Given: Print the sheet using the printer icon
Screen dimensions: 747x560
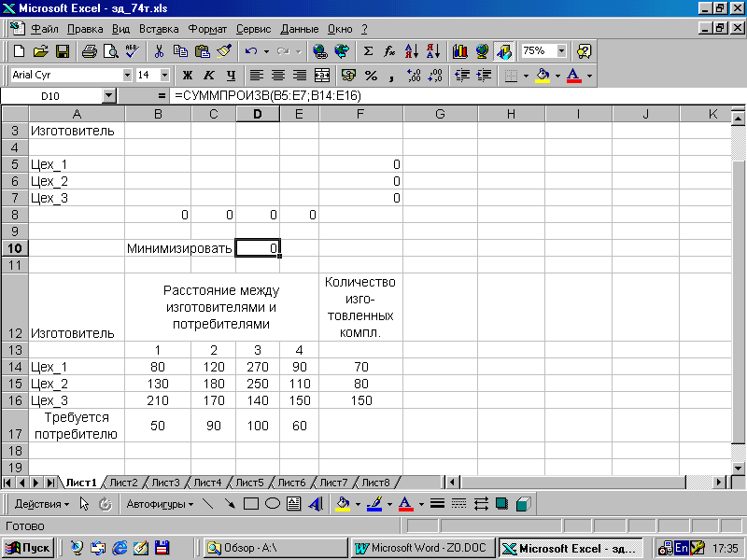Looking at the screenshot, I should tap(89, 51).
